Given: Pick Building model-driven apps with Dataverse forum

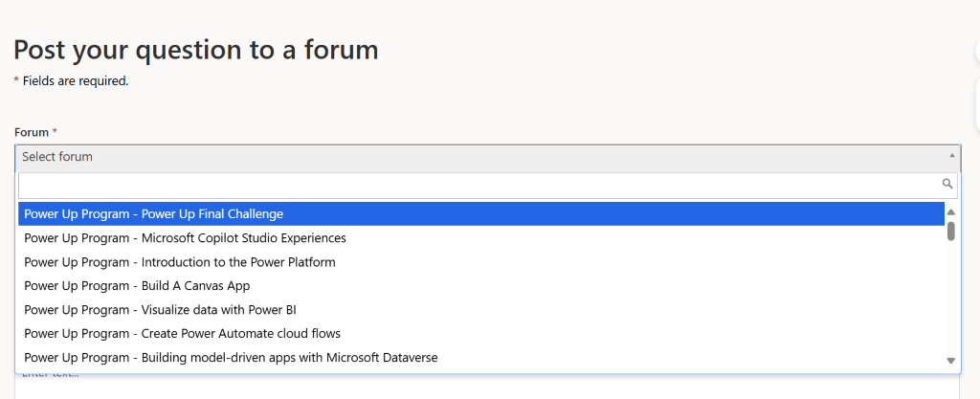Looking at the screenshot, I should point(481,358).
